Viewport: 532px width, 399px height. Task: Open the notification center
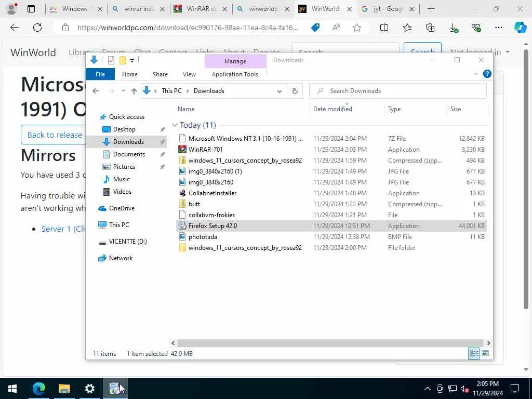click(515, 389)
